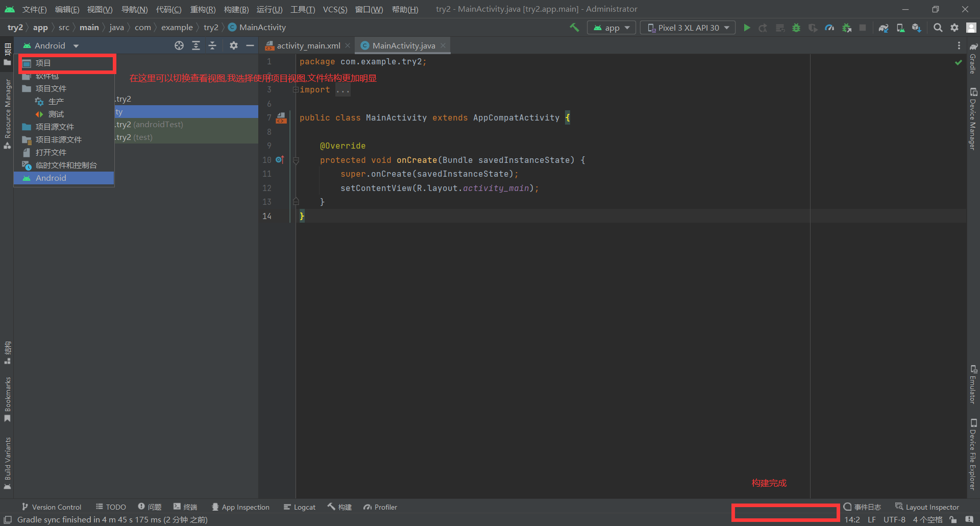Toggle the Emulator side panel

point(973,385)
